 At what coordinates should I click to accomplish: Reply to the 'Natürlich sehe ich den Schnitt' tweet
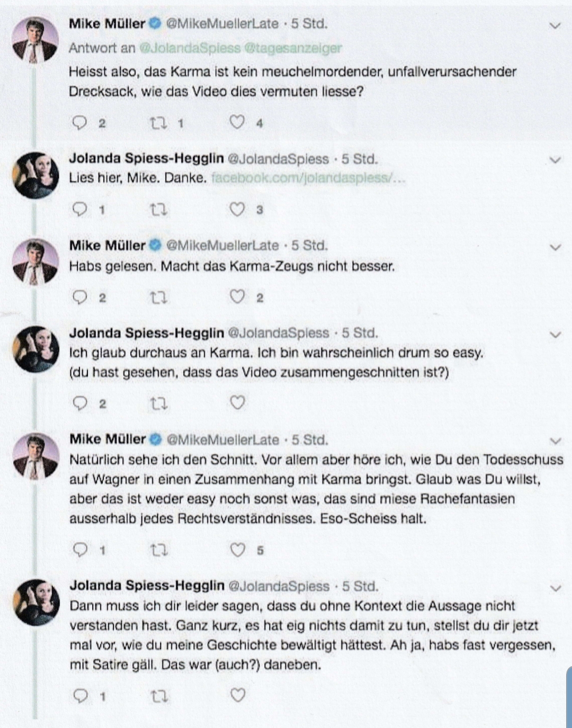coord(80,550)
